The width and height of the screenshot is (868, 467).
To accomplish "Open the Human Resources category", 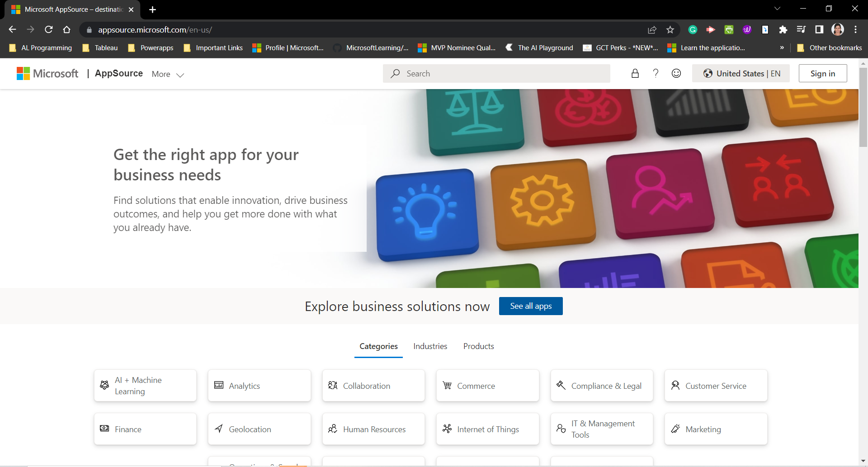I will pyautogui.click(x=373, y=429).
